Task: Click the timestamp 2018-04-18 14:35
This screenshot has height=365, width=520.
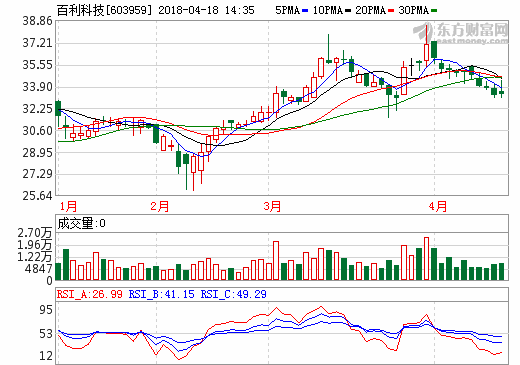Action: pos(206,10)
